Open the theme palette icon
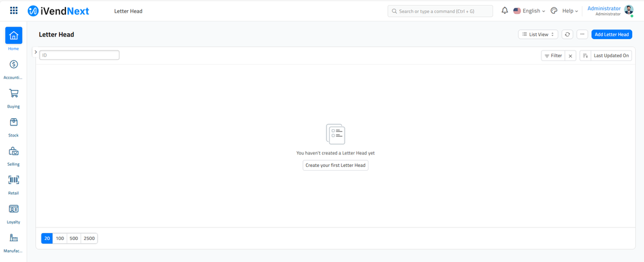This screenshot has height=262, width=644. [x=554, y=11]
